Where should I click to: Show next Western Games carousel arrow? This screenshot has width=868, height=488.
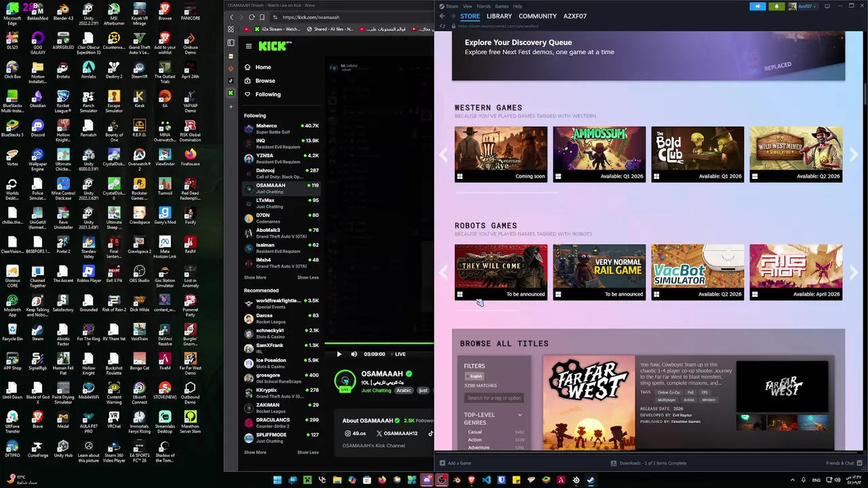coord(854,155)
